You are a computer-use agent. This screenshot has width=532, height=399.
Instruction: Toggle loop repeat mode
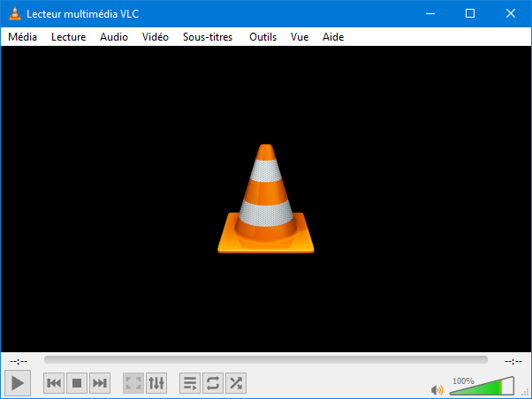213,383
